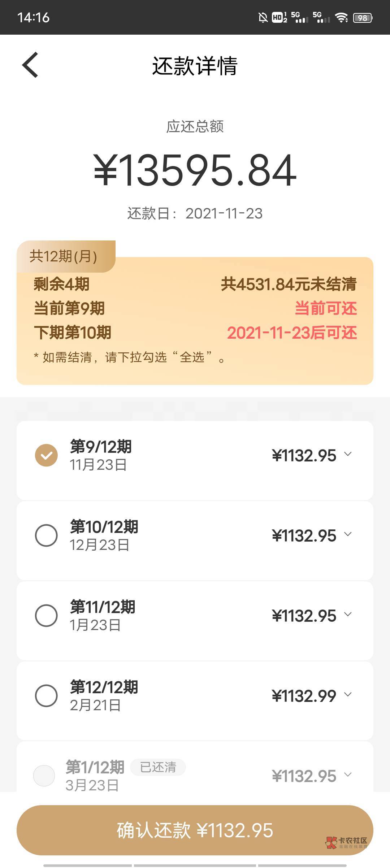The image size is (390, 868).
Task: Select installment 12/12 radio circle
Action: click(46, 695)
